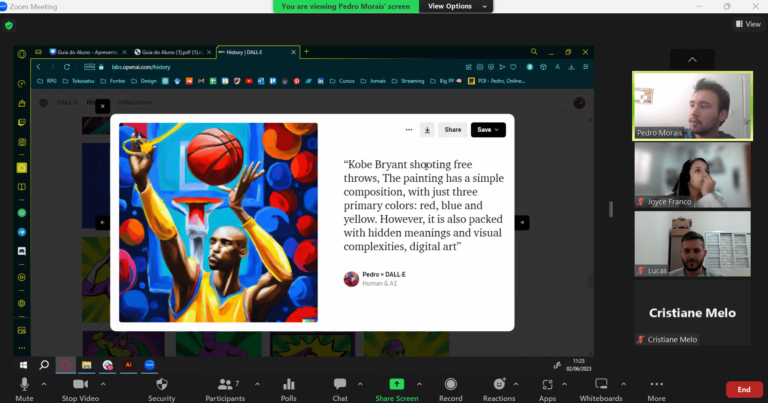This screenshot has width=768, height=403.
Task: Reload the page in shared browser
Action: pos(67,67)
